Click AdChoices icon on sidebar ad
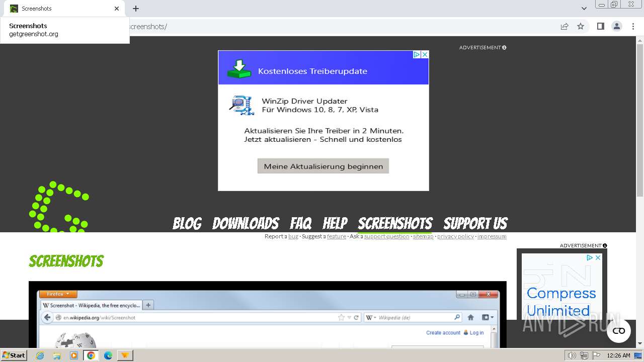The width and height of the screenshot is (644, 362). [x=590, y=257]
